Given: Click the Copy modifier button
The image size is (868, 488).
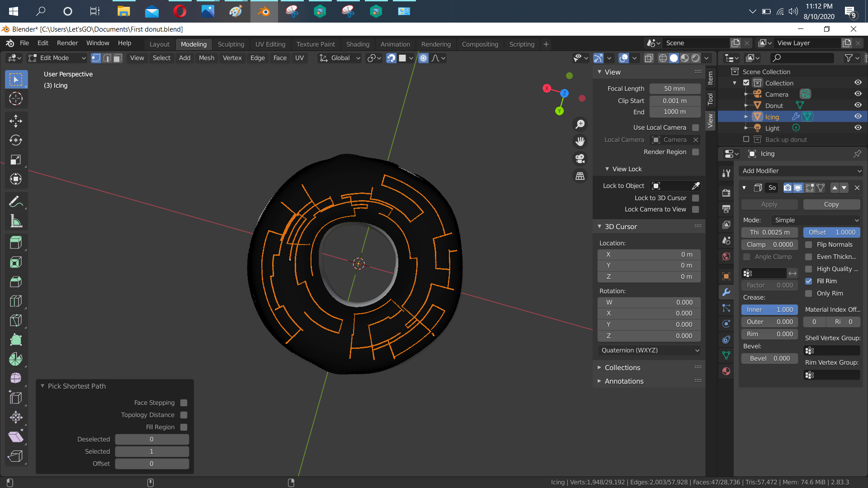Looking at the screenshot, I should 831,204.
